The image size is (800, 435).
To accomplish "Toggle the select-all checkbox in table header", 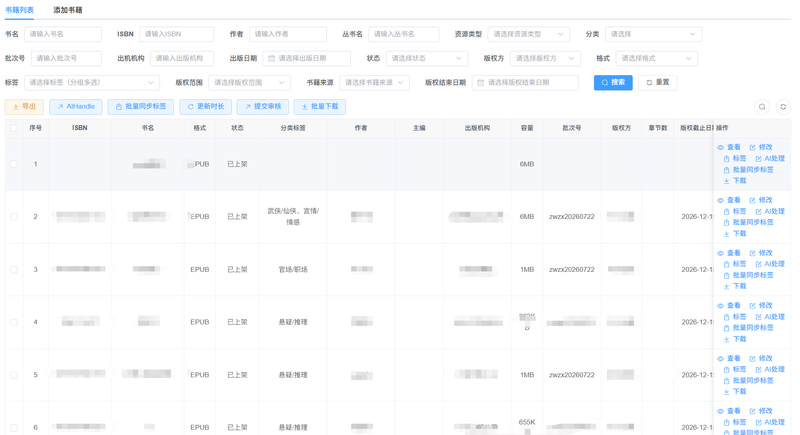I will pos(14,128).
